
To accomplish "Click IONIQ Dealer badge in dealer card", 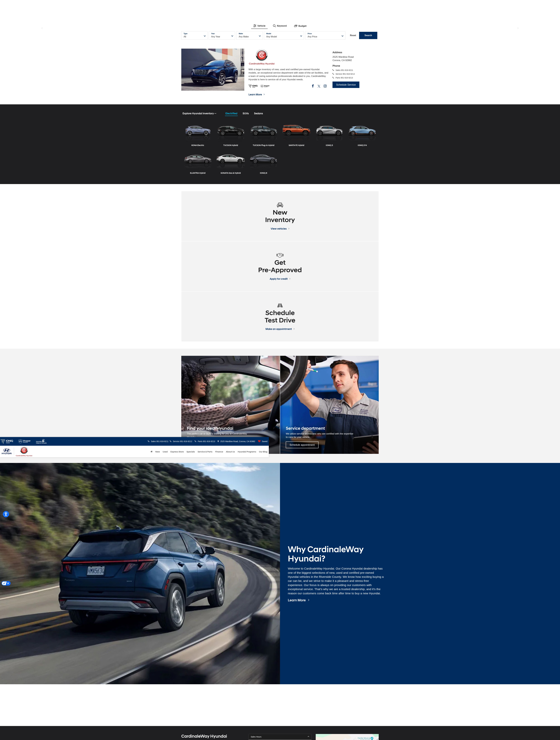I will click(x=253, y=86).
